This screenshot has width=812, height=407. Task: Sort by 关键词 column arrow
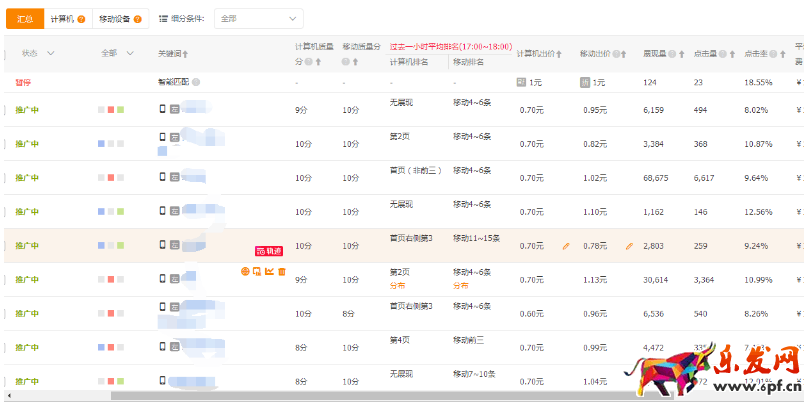186,54
